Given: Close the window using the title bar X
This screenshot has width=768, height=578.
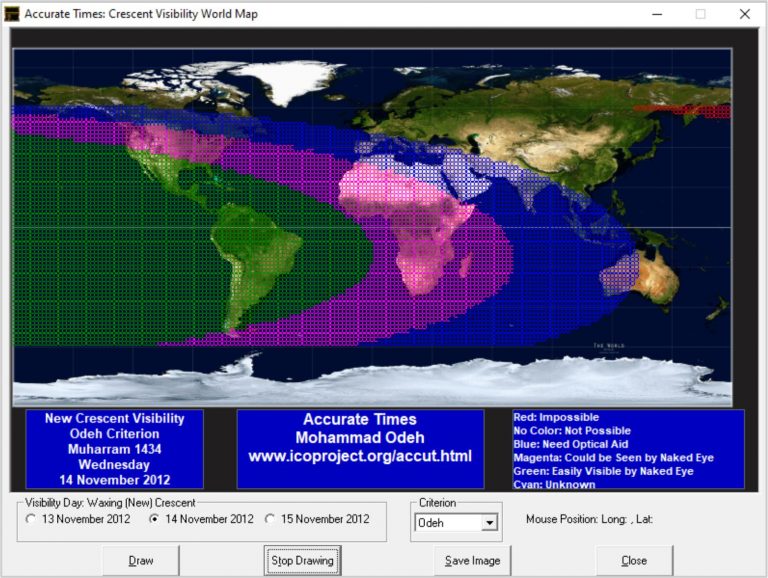Looking at the screenshot, I should coord(744,14).
